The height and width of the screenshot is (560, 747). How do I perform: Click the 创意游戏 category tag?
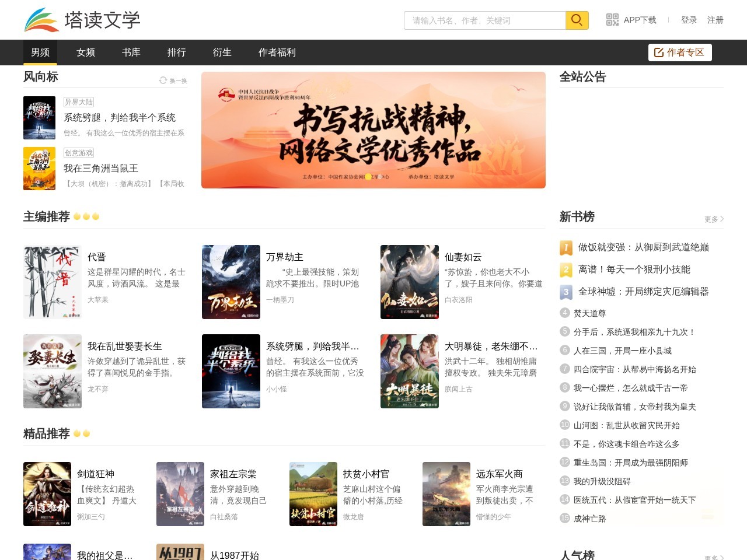pyautogui.click(x=79, y=153)
